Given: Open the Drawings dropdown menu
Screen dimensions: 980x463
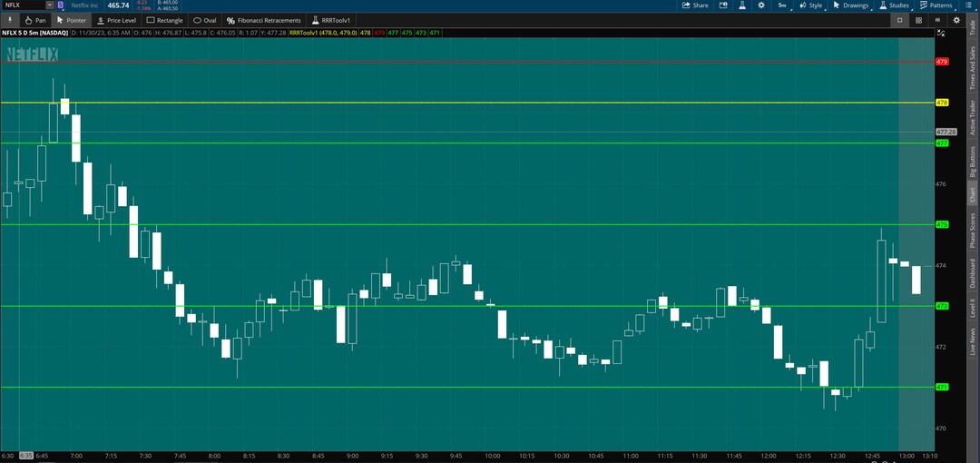Looking at the screenshot, I should [x=852, y=5].
